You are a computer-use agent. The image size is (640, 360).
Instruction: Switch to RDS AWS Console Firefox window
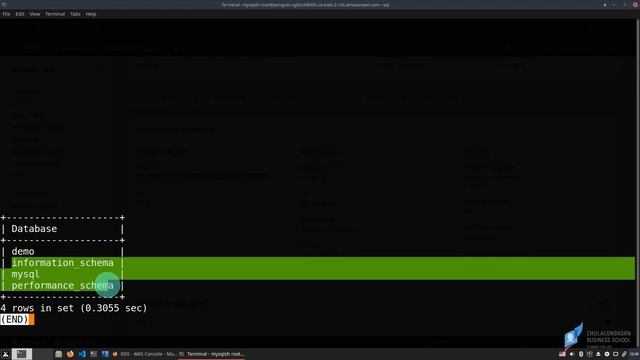144,354
